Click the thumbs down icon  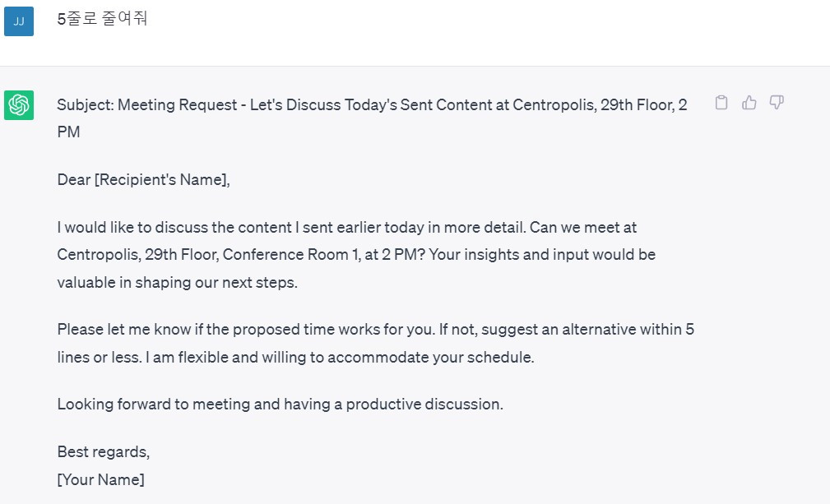776,103
